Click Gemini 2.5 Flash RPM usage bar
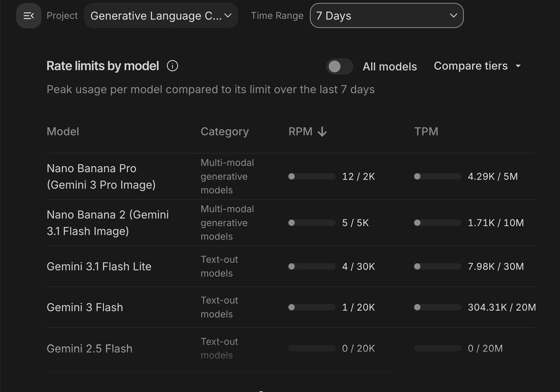The image size is (560, 392). pyautogui.click(x=312, y=349)
